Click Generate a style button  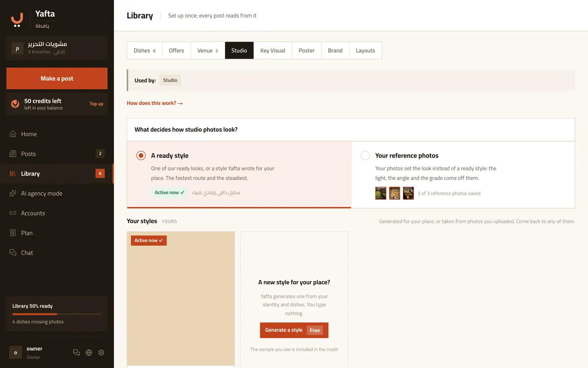(x=294, y=330)
